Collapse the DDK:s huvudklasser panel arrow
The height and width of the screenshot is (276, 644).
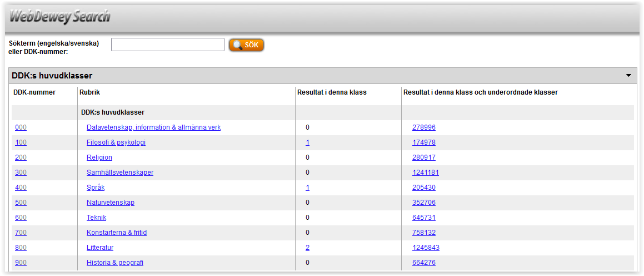pyautogui.click(x=628, y=76)
